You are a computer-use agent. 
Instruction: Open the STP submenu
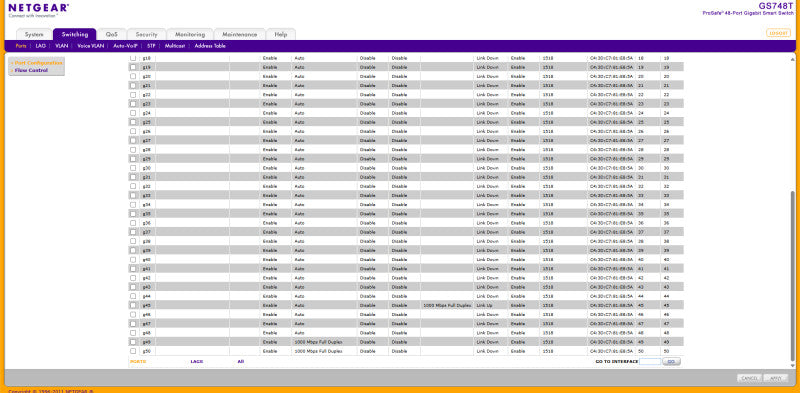coord(151,46)
